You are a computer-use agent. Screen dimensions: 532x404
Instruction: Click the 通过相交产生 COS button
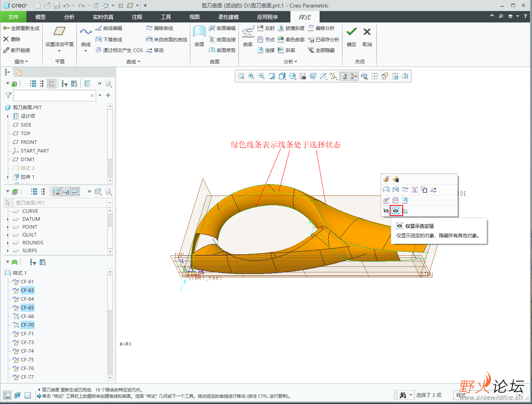tap(119, 50)
